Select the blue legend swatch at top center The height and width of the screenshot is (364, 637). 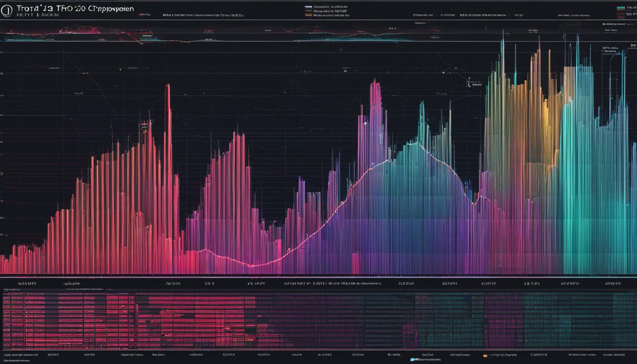coord(308,7)
